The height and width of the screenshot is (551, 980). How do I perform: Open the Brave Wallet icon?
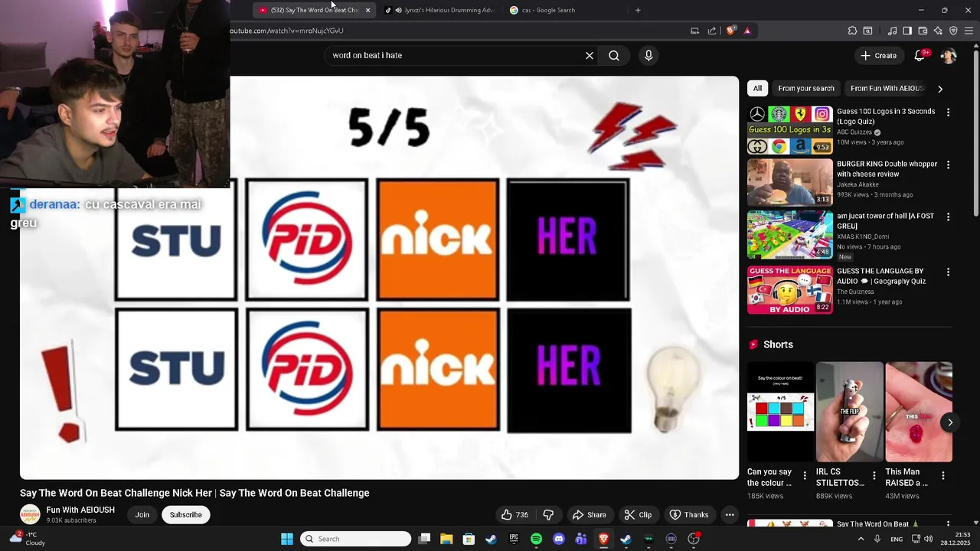(x=923, y=31)
